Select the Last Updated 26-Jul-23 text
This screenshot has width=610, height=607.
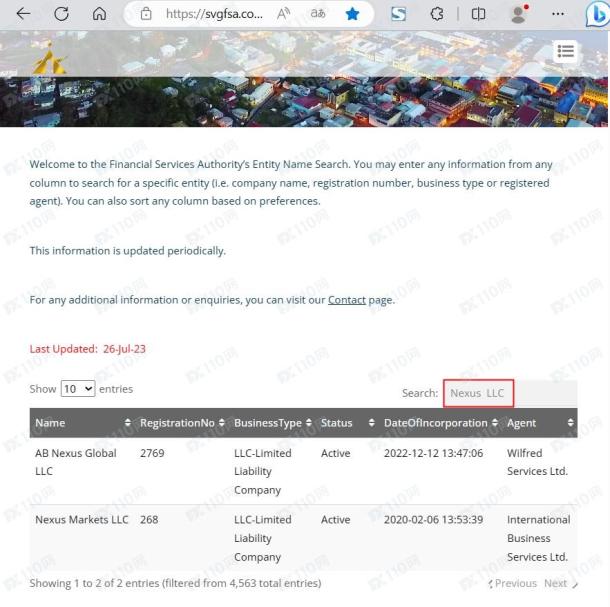pyautogui.click(x=88, y=349)
